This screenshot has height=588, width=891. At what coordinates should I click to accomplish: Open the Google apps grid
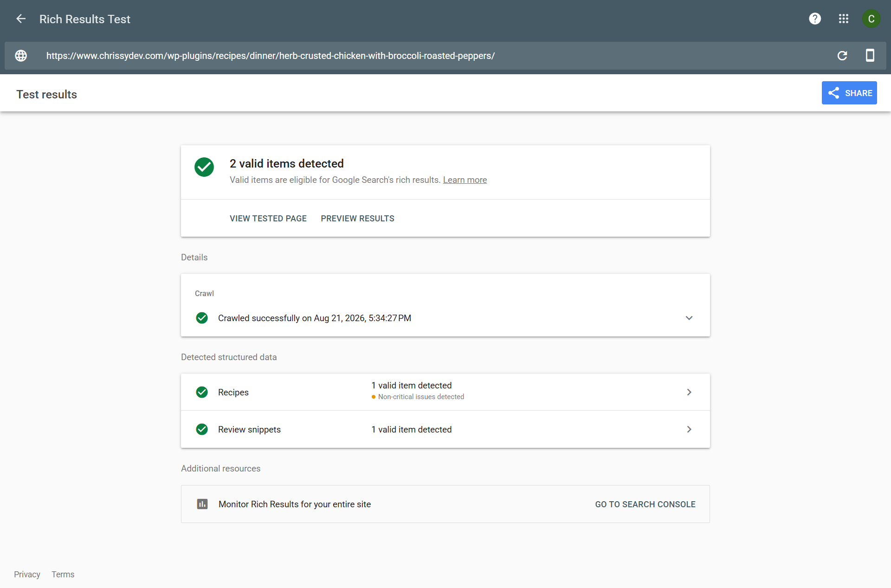coord(844,19)
